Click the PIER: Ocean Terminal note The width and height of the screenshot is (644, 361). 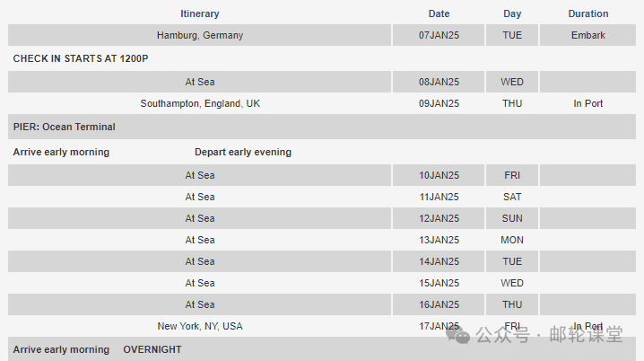click(x=64, y=127)
